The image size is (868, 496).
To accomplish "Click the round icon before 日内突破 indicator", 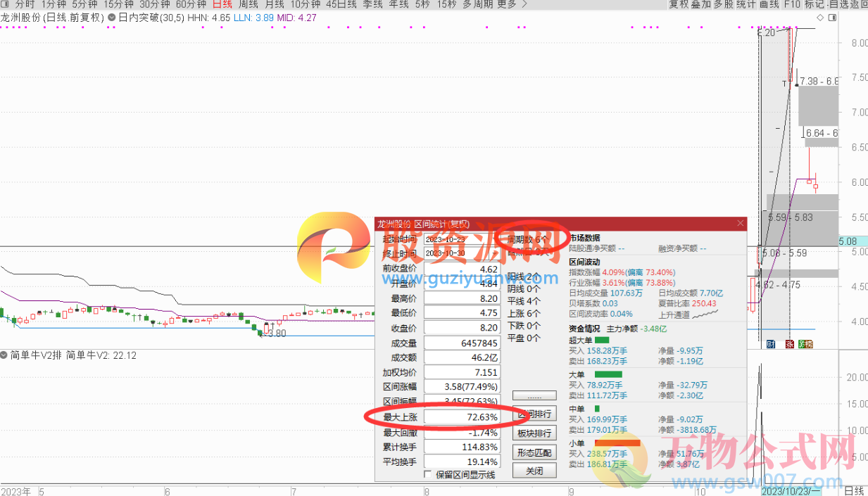I will [111, 17].
